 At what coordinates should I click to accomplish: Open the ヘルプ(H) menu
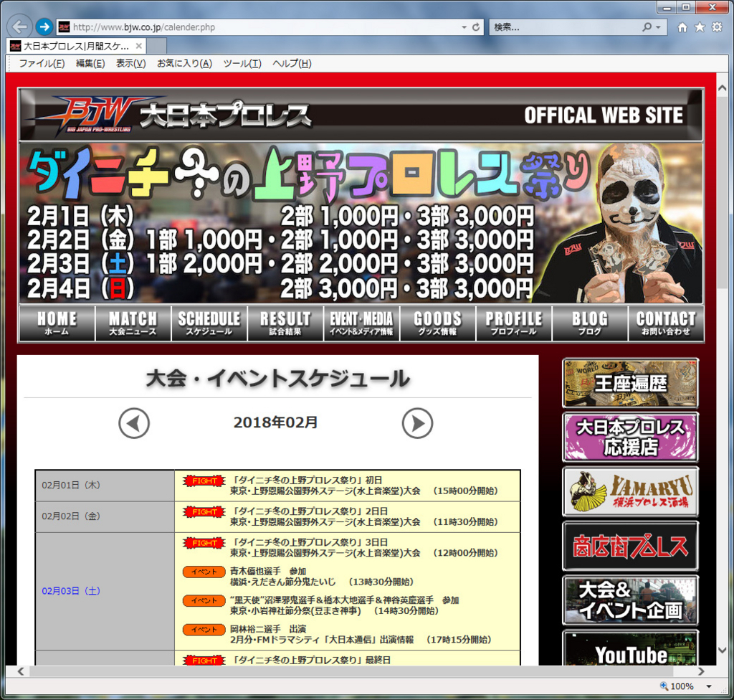click(x=292, y=63)
